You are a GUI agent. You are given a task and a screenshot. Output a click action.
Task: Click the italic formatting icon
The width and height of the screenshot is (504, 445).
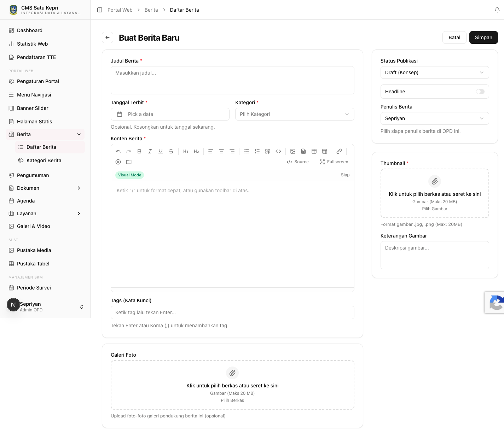[x=150, y=151]
